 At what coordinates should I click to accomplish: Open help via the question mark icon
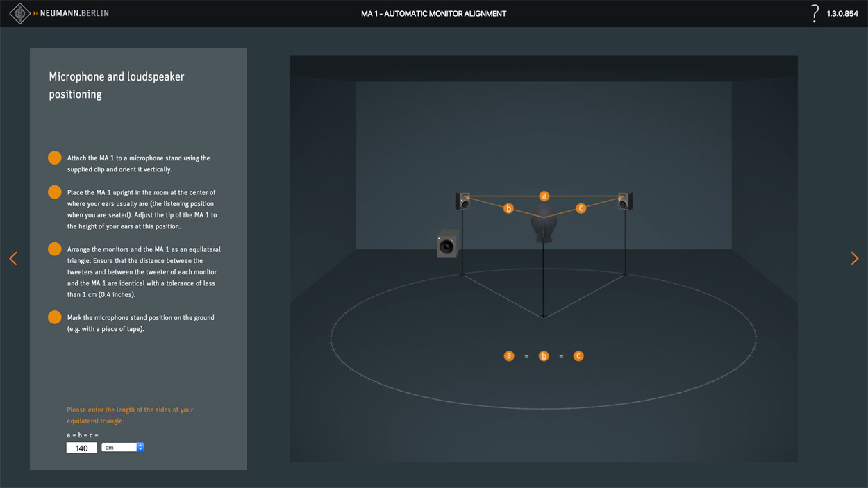[815, 13]
